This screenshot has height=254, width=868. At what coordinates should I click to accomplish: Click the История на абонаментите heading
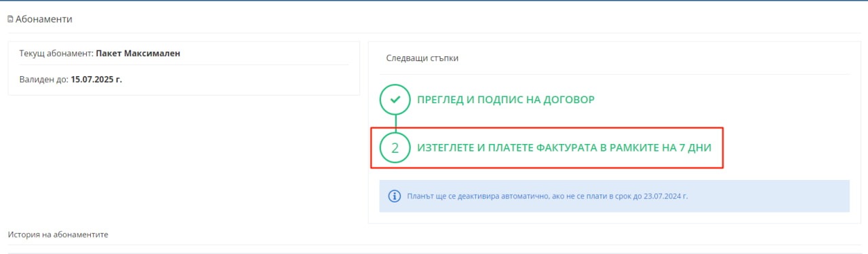58,234
